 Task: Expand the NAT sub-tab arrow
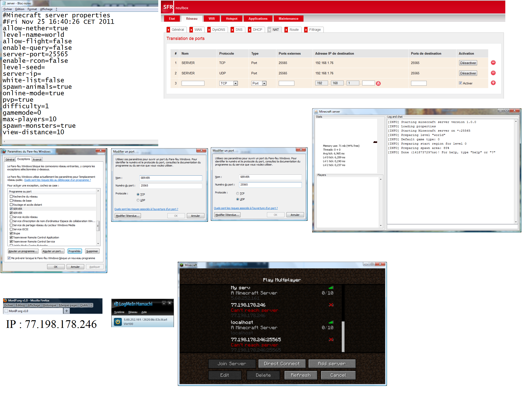pyautogui.click(x=269, y=30)
